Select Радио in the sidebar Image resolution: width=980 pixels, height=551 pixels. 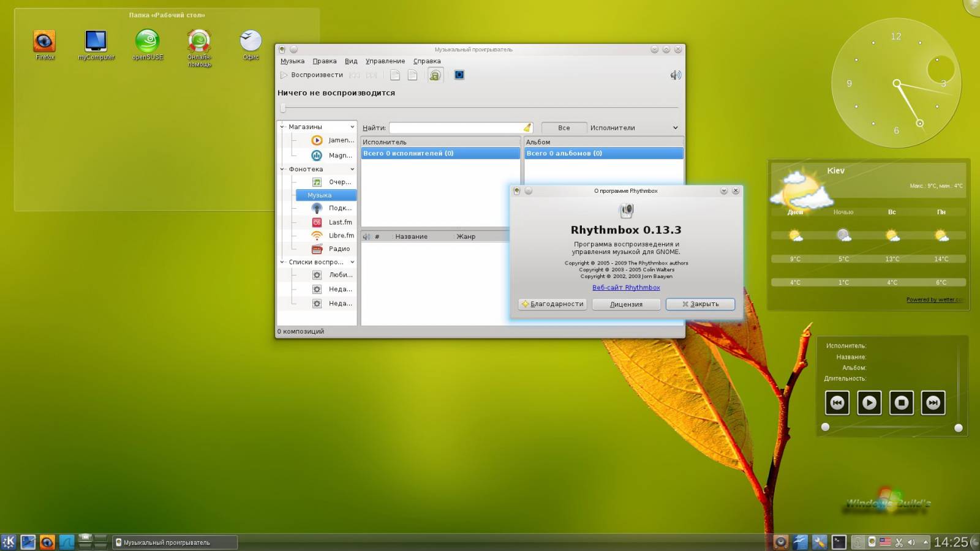pyautogui.click(x=333, y=249)
